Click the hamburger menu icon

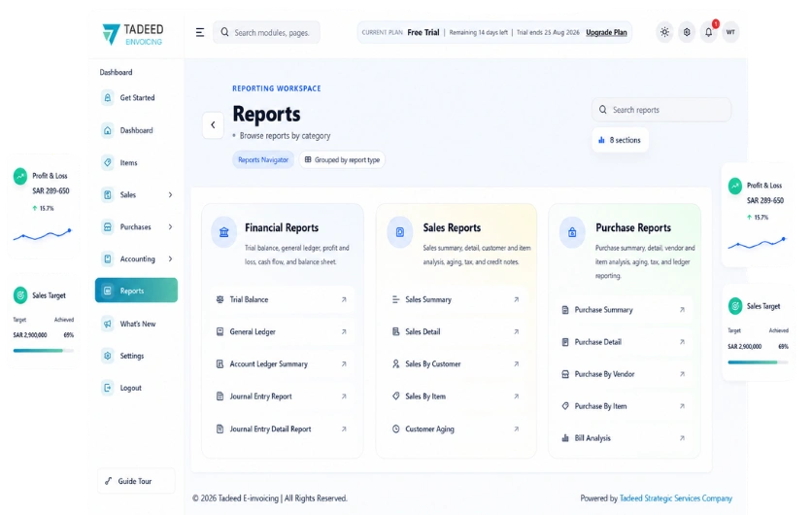coord(200,32)
